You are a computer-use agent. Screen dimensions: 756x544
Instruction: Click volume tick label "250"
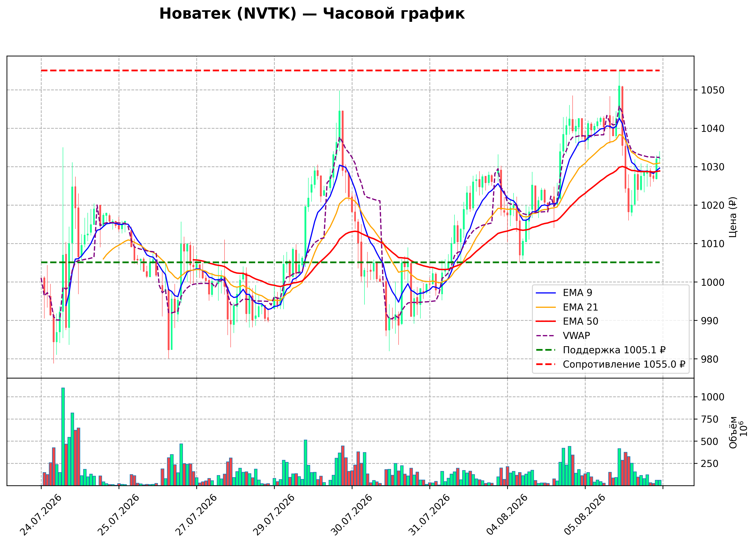(x=710, y=464)
